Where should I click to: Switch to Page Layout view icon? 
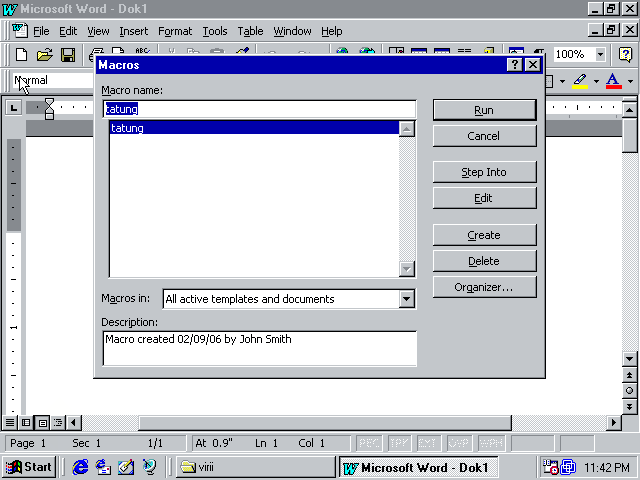click(x=42, y=422)
